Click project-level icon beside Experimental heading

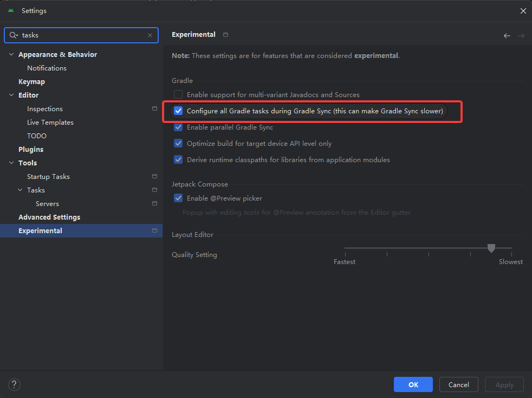click(225, 35)
